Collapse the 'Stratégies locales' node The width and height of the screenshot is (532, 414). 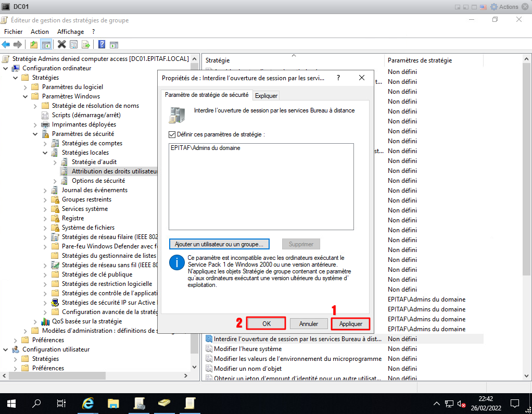pyautogui.click(x=45, y=153)
